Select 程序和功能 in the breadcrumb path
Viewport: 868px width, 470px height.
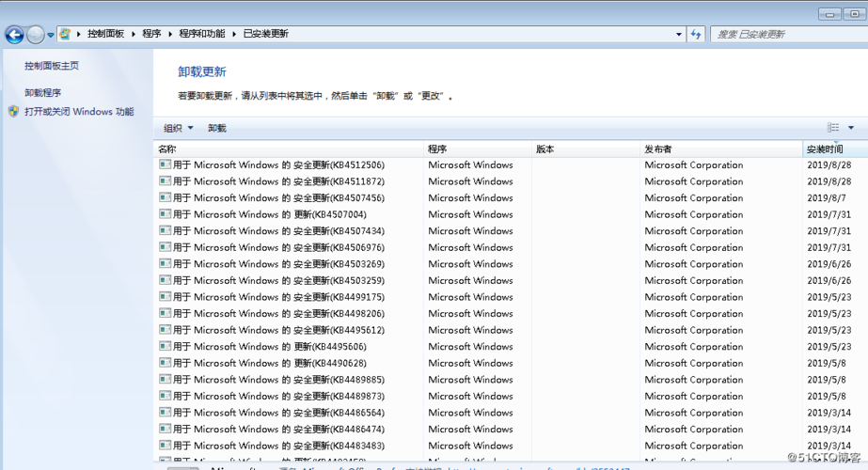click(x=201, y=34)
